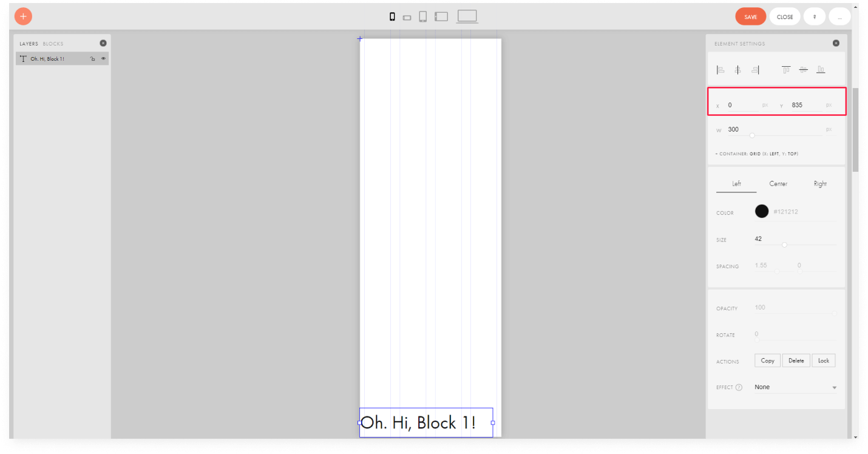This screenshot has height=454, width=868.
Task: Switch to mobile landscape device view
Action: 407,18
